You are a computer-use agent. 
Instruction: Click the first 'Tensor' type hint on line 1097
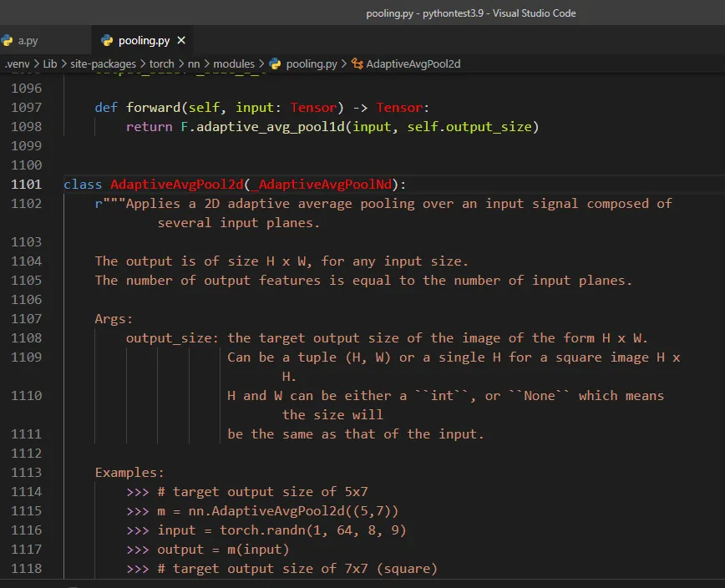[x=313, y=108]
